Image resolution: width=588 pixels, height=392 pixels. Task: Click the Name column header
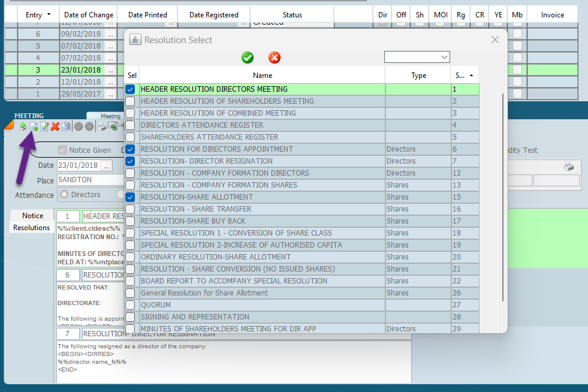pyautogui.click(x=262, y=76)
